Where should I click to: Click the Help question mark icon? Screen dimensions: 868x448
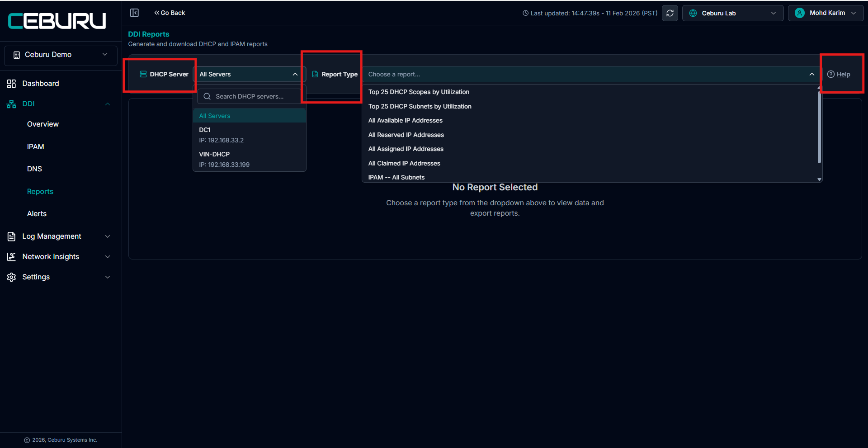pyautogui.click(x=831, y=74)
